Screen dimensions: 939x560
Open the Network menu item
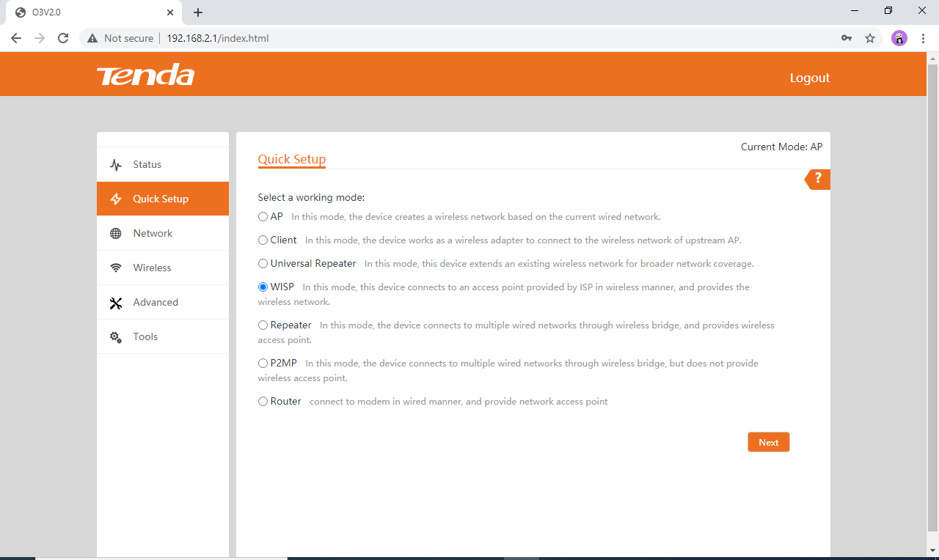pyautogui.click(x=163, y=233)
